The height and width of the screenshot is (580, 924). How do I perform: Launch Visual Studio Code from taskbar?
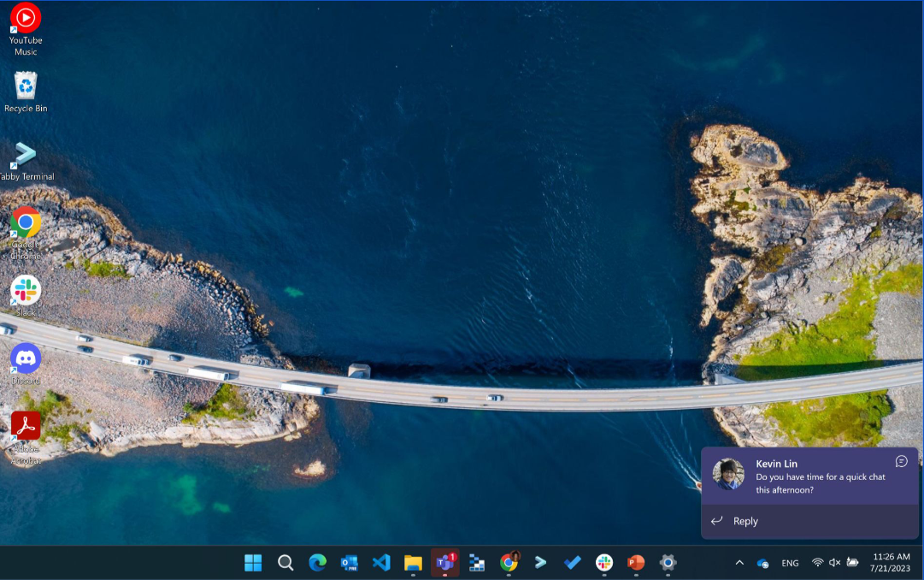click(x=381, y=563)
